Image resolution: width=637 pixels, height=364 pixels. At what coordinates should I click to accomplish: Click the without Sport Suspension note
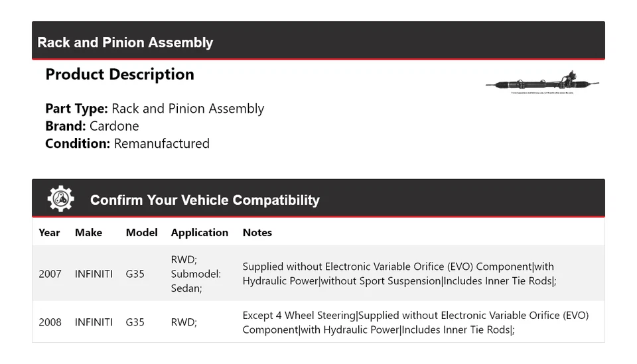tap(381, 280)
